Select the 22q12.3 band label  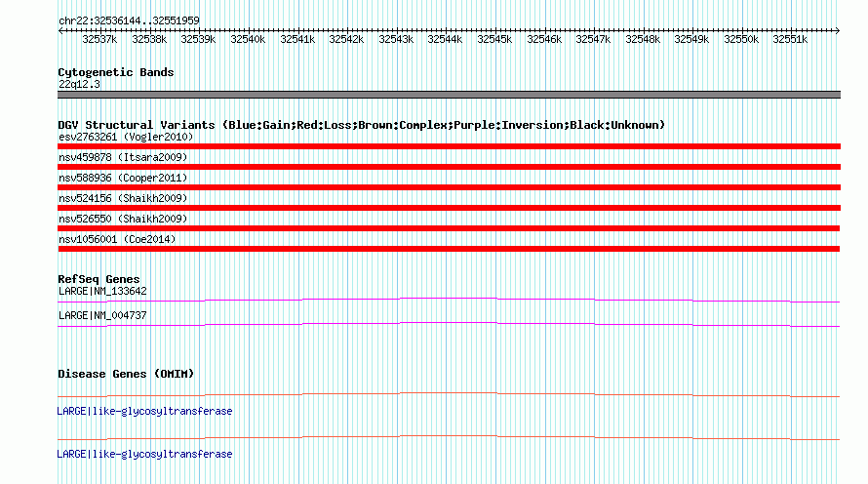tap(79, 84)
